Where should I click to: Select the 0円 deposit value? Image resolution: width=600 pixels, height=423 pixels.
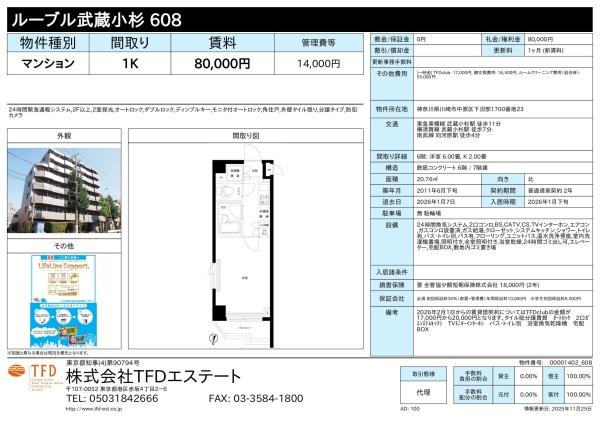(x=421, y=39)
